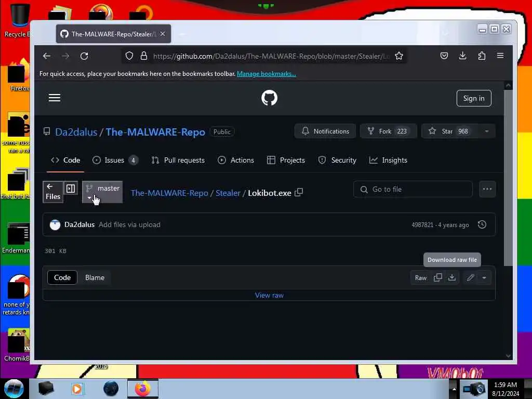The image size is (532, 399).
Task: Open the three-dot more file actions
Action: point(487,189)
